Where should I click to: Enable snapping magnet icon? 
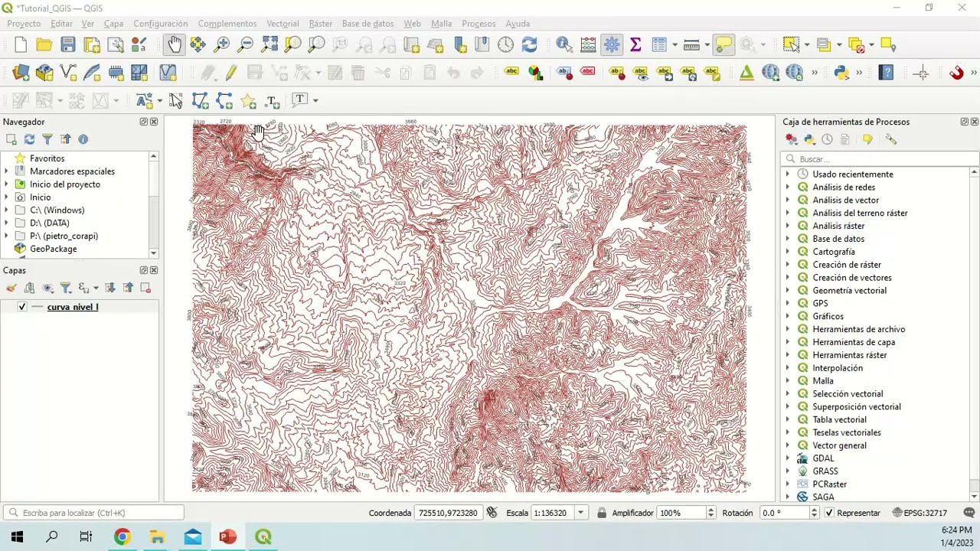(956, 73)
